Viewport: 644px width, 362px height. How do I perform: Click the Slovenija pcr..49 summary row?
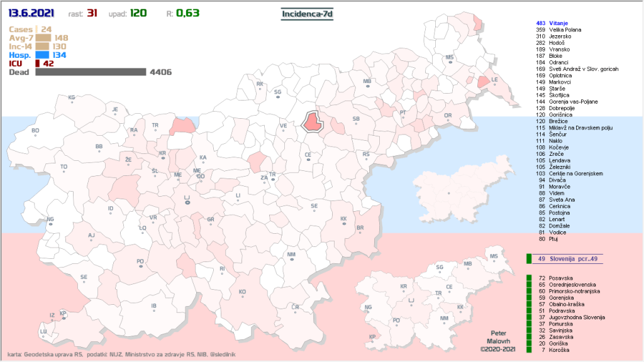point(563,258)
